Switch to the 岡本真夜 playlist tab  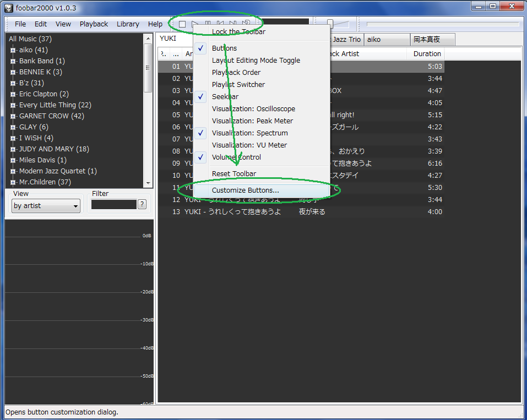click(432, 39)
